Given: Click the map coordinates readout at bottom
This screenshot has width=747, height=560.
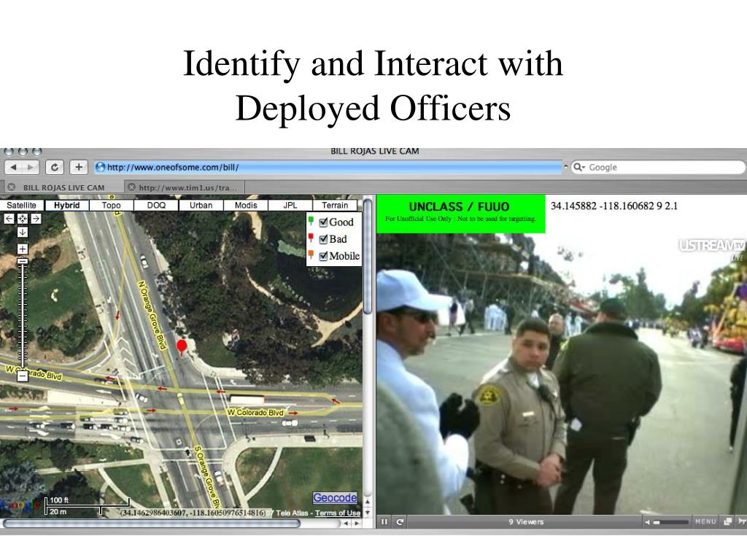Looking at the screenshot, I should [193, 513].
